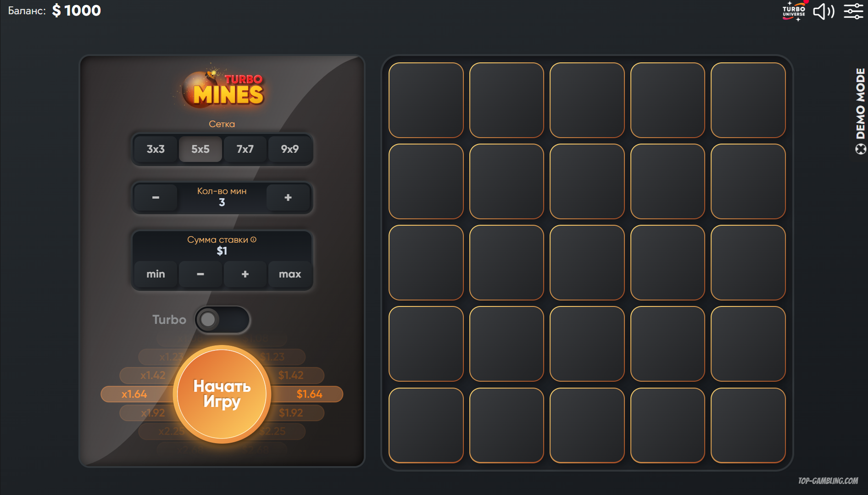868x495 pixels.
Task: Click the DEMO MODE side label
Action: coord(860,111)
